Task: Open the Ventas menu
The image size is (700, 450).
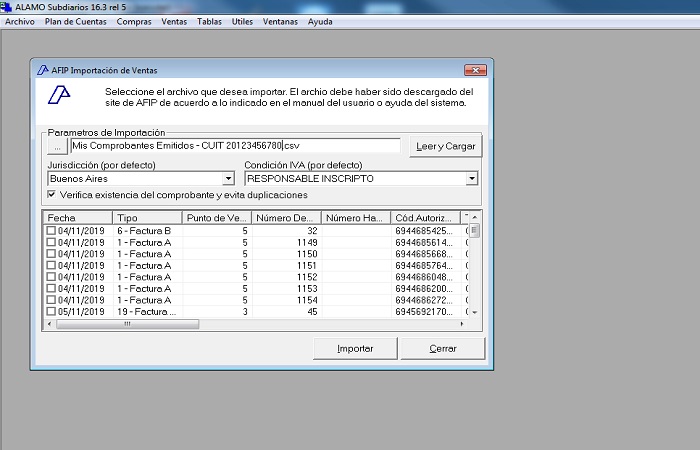Action: pyautogui.click(x=174, y=21)
